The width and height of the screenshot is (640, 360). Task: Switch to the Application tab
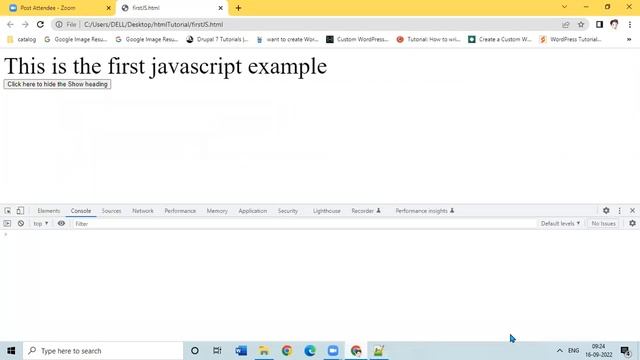coord(253,211)
